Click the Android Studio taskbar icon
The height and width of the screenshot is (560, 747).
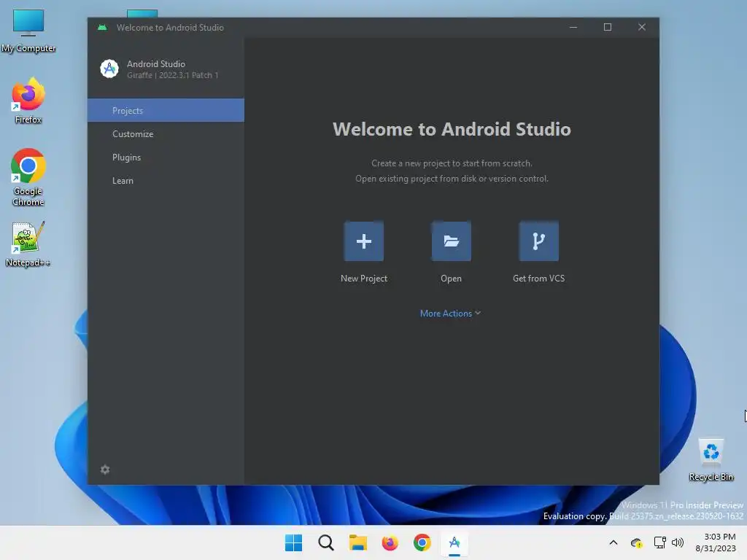tap(454, 542)
